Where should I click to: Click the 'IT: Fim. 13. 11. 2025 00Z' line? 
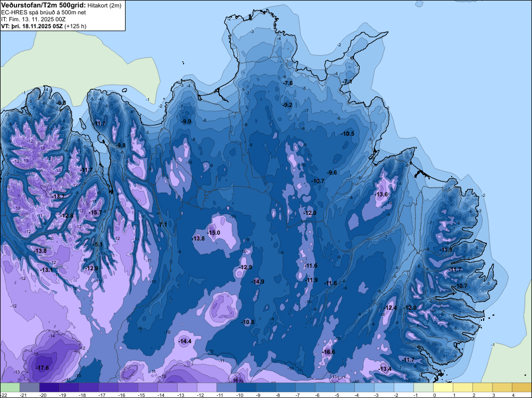tap(33, 19)
